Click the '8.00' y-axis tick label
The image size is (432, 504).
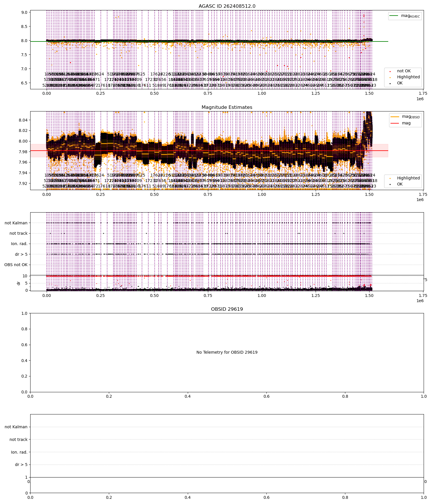(x=23, y=141)
